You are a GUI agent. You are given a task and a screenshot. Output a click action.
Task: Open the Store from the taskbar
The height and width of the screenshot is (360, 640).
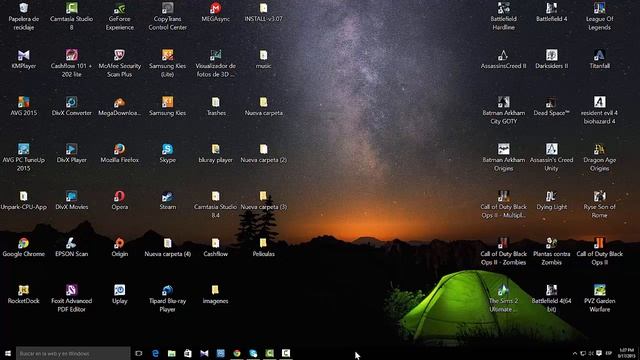coord(188,353)
